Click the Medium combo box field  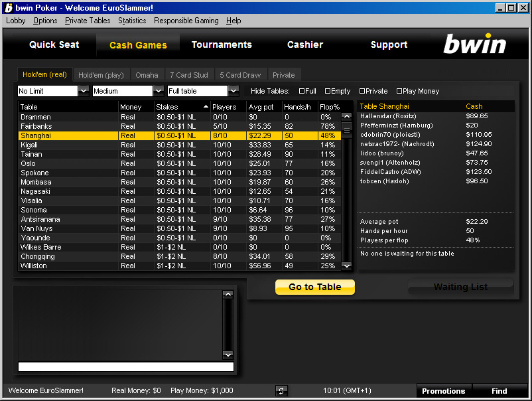click(123, 91)
